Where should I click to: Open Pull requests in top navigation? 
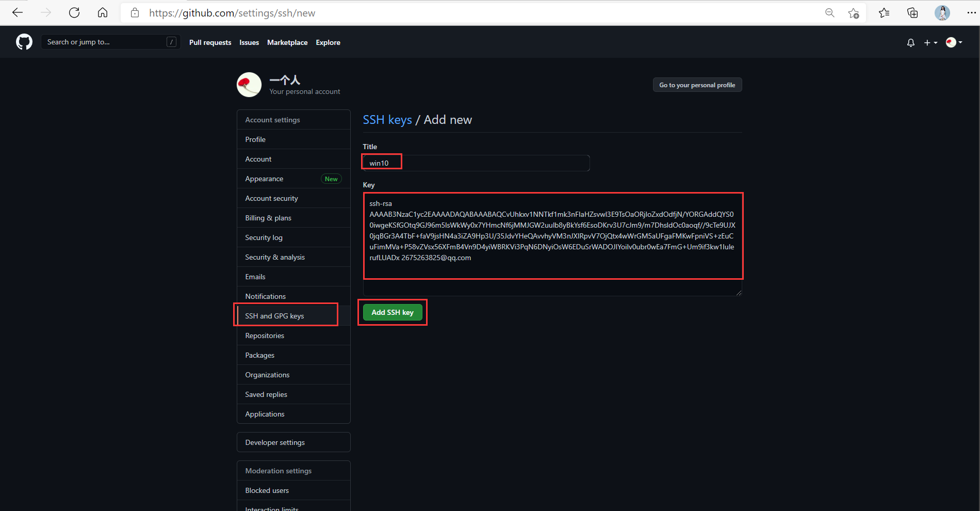(x=210, y=43)
